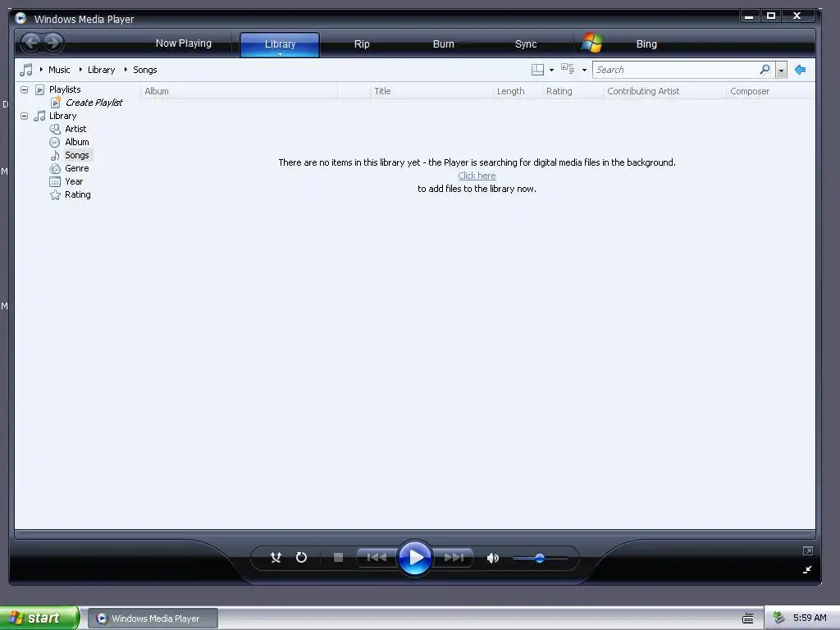Click the system tray network icon
The width and height of the screenshot is (840, 630).
779,618
